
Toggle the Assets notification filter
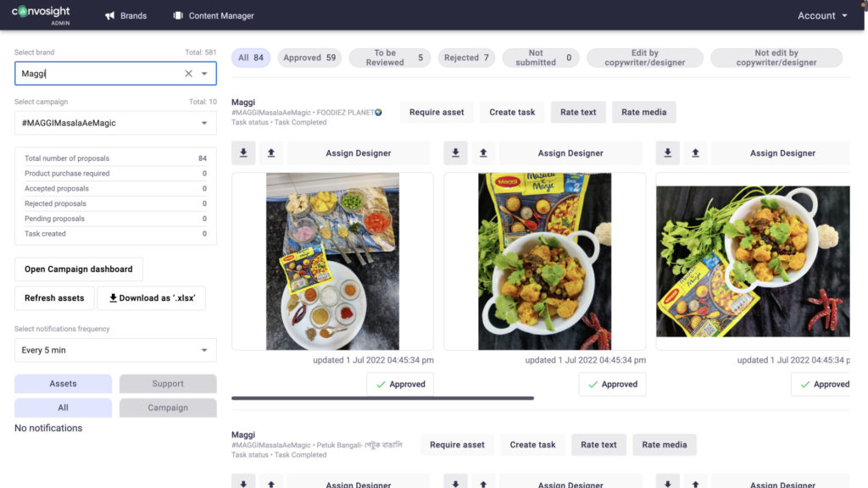point(63,384)
